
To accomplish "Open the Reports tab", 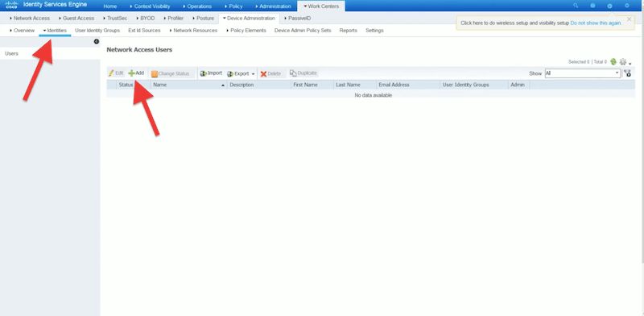I will (x=349, y=31).
